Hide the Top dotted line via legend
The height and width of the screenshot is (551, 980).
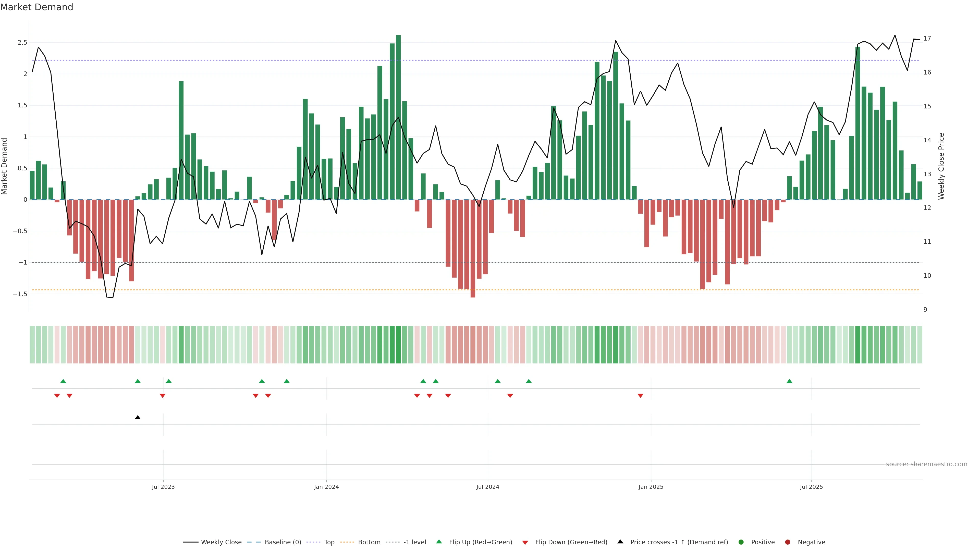click(x=329, y=542)
